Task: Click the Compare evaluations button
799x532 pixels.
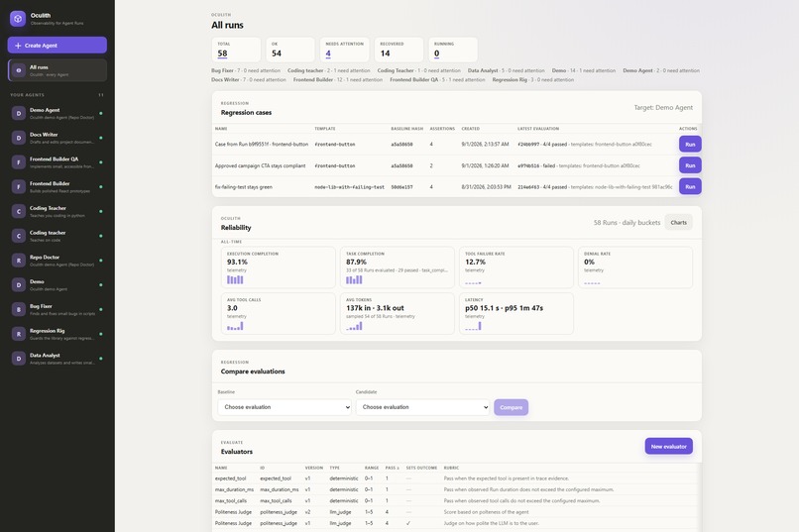Action: pos(512,407)
